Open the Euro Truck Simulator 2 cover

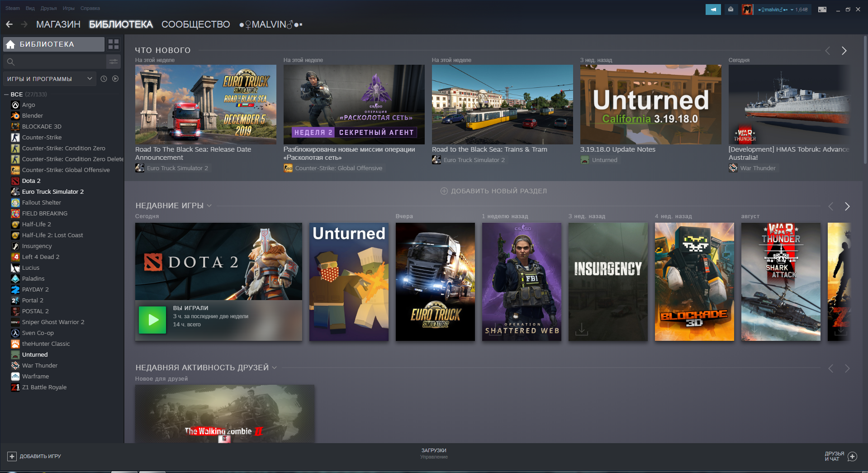(x=435, y=282)
